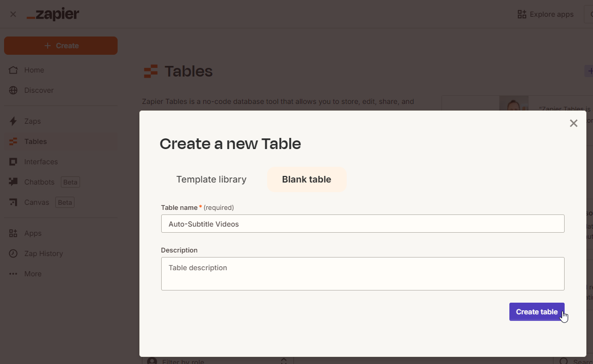This screenshot has width=593, height=364.
Task: Select the Zaps lightning icon
Action: pos(14,121)
